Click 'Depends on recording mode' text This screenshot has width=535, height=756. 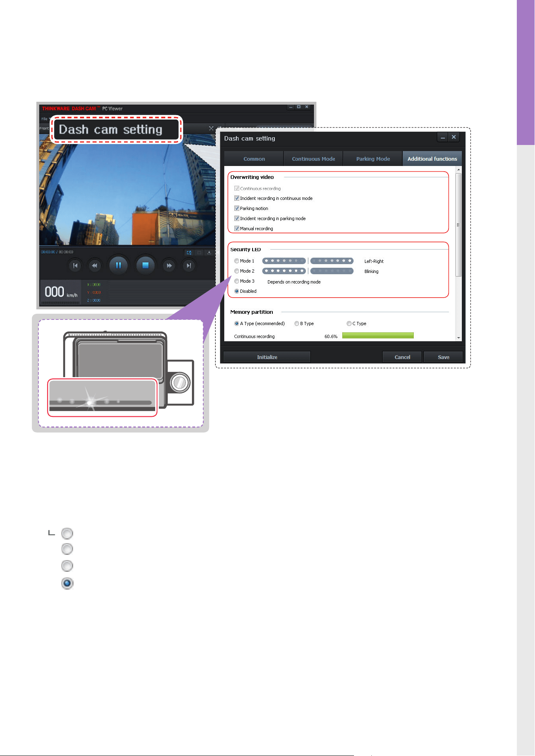294,282
